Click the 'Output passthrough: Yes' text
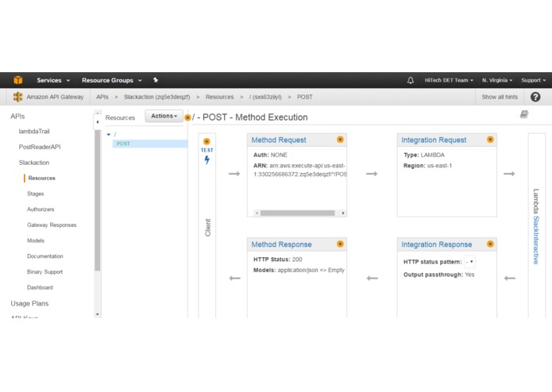The image size is (552, 392). pyautogui.click(x=438, y=275)
